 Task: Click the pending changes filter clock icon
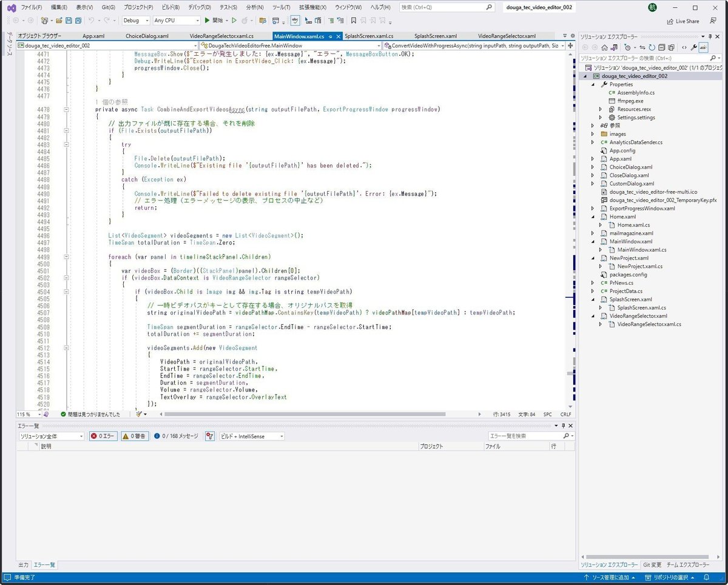click(x=628, y=47)
